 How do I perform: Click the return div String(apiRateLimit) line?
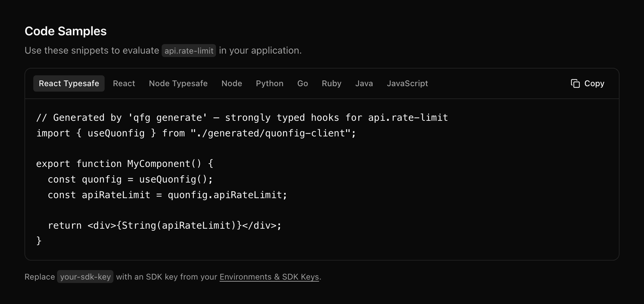(x=165, y=226)
